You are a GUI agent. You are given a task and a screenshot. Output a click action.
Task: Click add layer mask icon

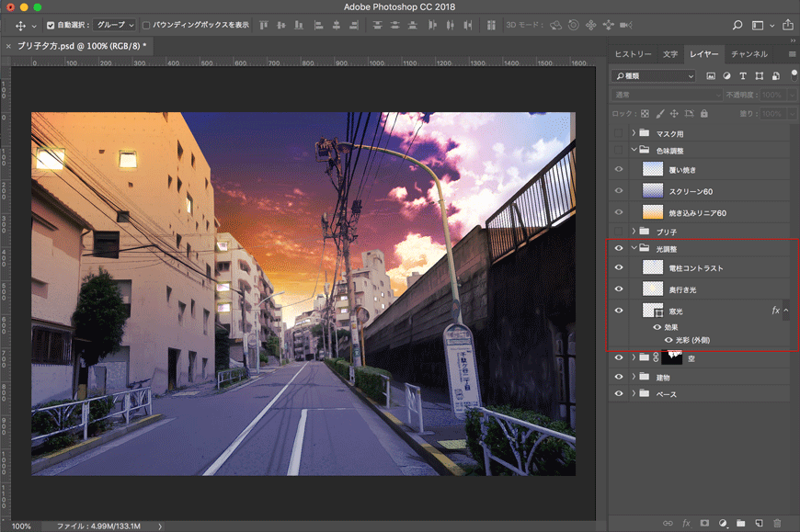[704, 523]
